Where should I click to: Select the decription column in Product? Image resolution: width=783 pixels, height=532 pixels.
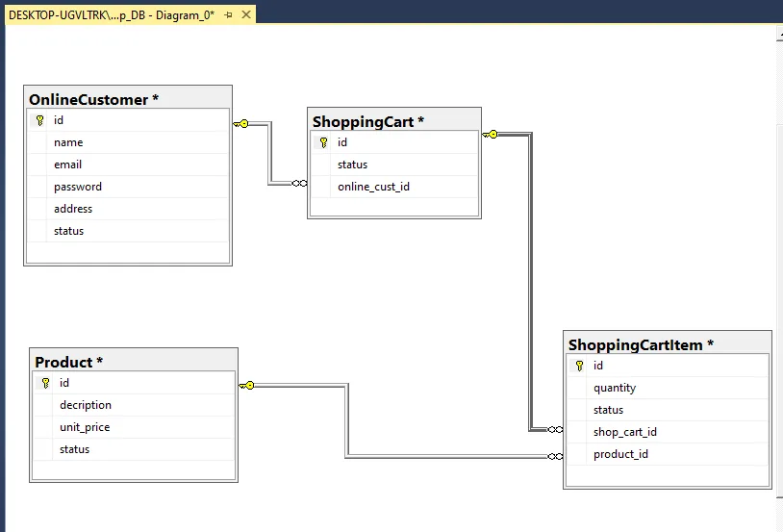coord(134,405)
